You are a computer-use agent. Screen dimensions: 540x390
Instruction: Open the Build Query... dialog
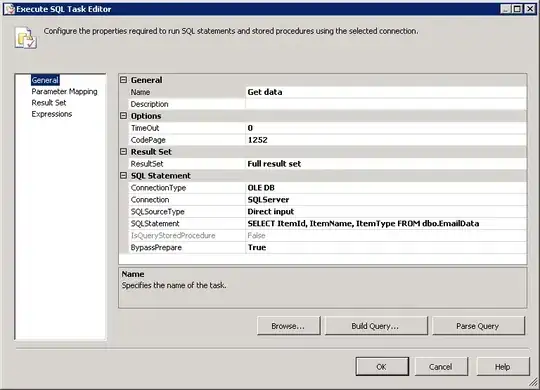375,326
